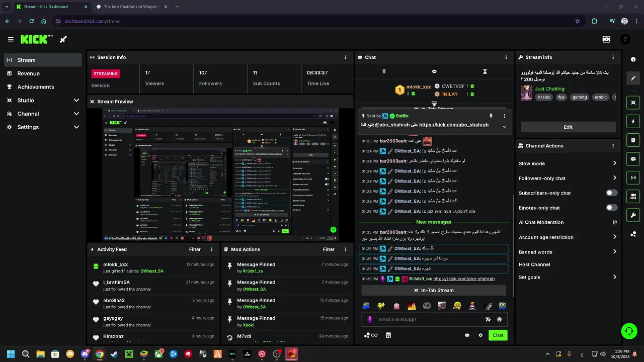Switch to the ChatBot and Widgets browser tab
644x362 pixels.
pos(132,7)
